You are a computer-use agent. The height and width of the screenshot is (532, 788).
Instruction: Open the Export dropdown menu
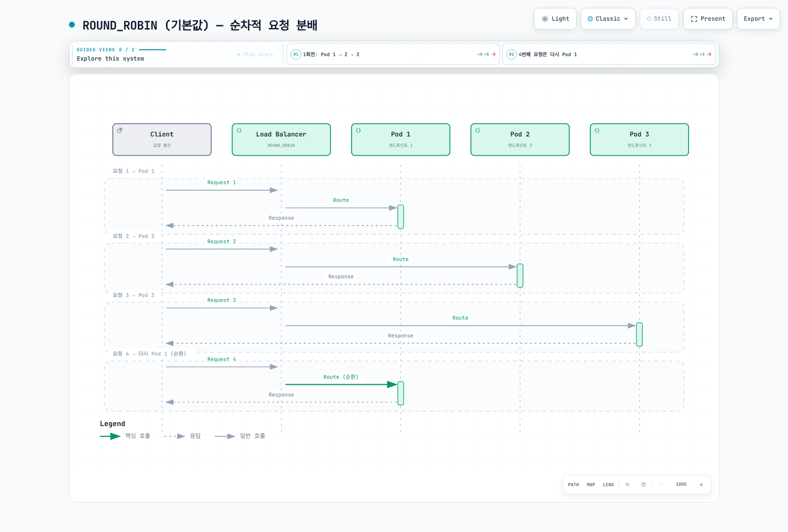click(x=758, y=19)
